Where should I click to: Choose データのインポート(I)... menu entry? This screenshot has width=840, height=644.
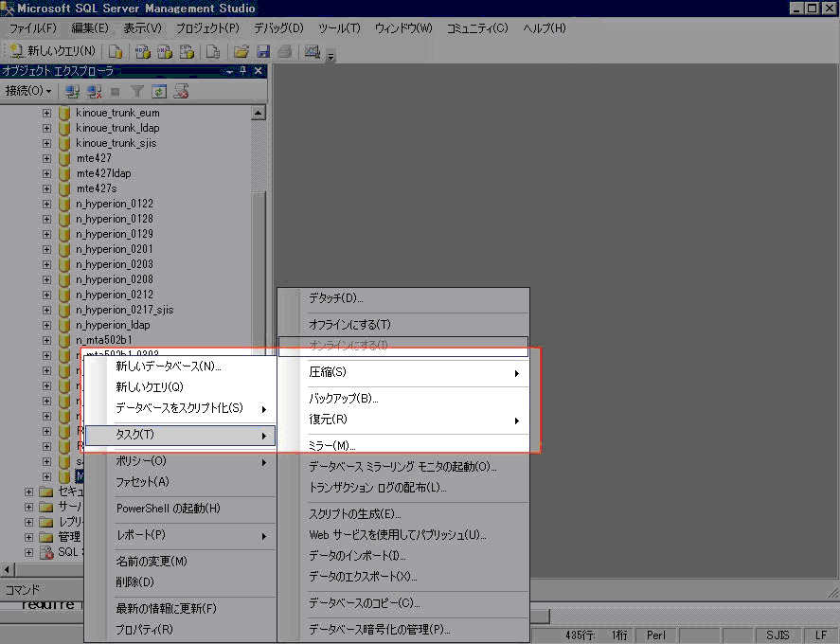click(403, 556)
